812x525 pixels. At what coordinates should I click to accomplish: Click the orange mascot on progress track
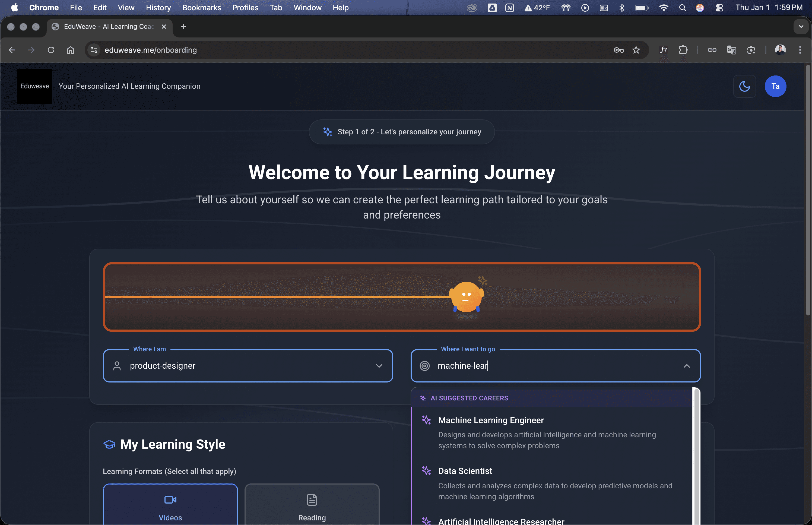(466, 297)
